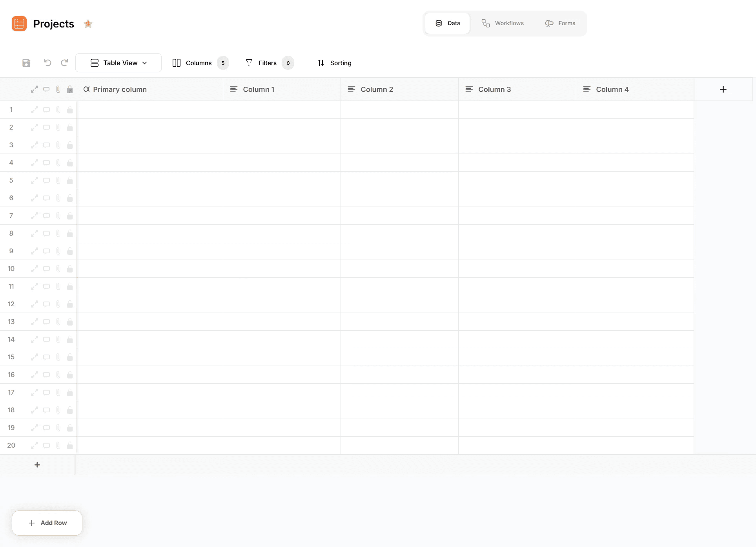Toggle the lock icon on row 2
This screenshot has height=547, width=756.
click(x=70, y=127)
